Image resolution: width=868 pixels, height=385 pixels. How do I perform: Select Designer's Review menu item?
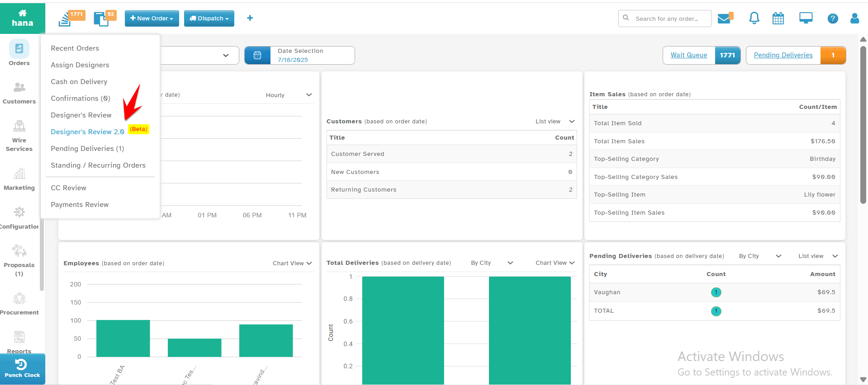pos(81,115)
